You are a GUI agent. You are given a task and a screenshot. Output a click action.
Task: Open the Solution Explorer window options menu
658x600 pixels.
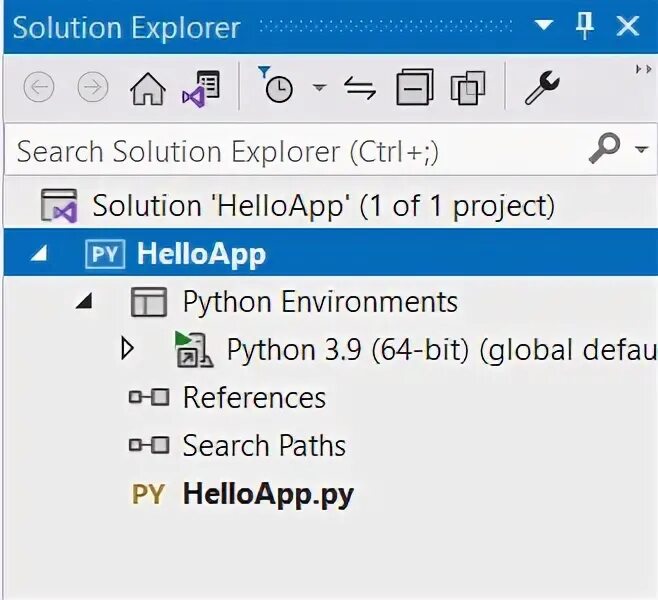click(542, 27)
